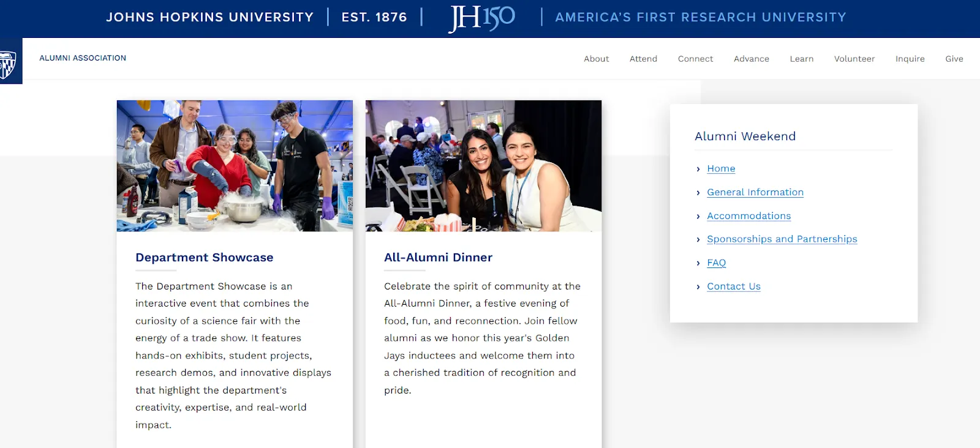Click the JHU shield logo icon
The height and width of the screenshot is (448, 980).
(10, 61)
